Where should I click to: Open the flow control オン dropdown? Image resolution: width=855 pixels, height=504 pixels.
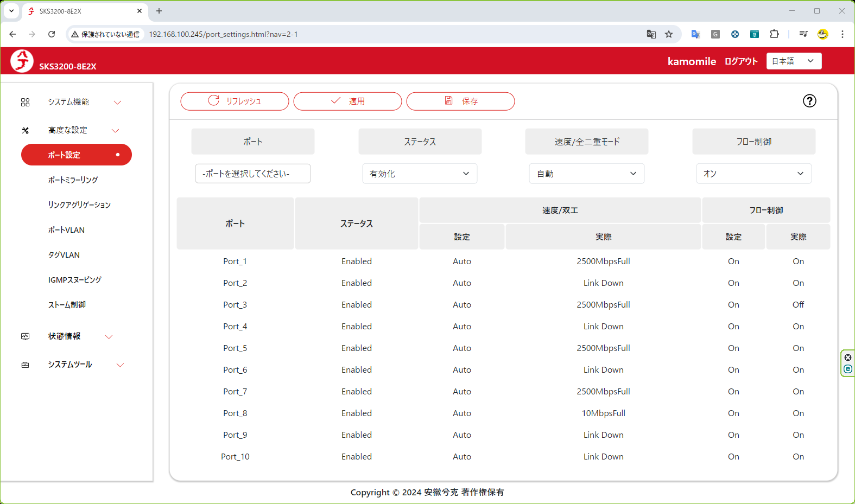pos(753,174)
